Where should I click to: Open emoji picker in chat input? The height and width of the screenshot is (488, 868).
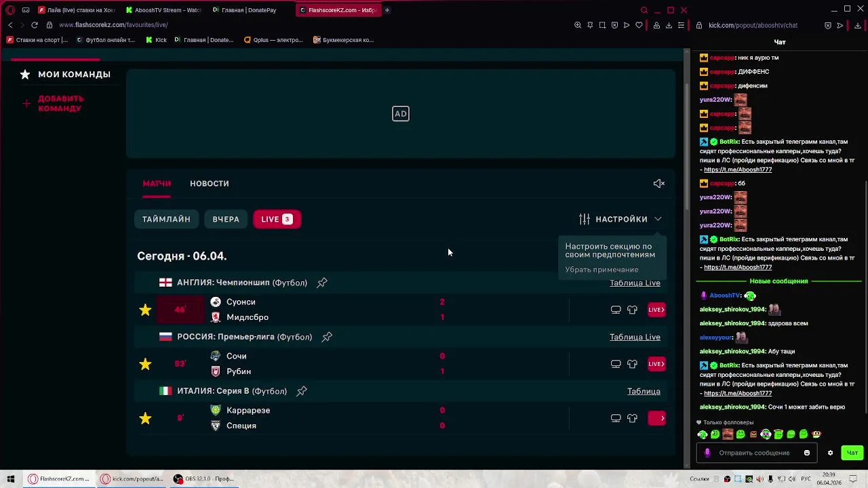[807, 453]
